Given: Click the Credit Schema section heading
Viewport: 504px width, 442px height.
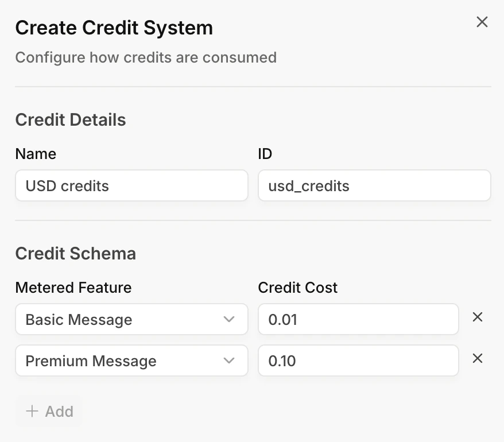Looking at the screenshot, I should (76, 254).
